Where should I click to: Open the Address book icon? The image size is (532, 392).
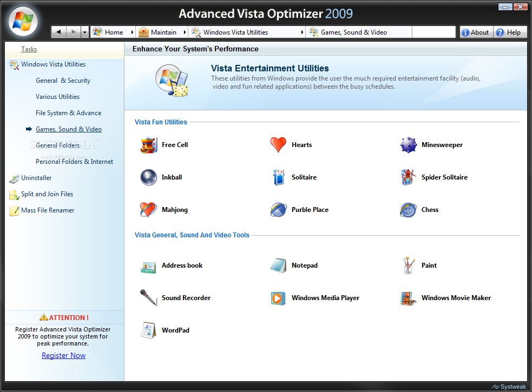(149, 267)
